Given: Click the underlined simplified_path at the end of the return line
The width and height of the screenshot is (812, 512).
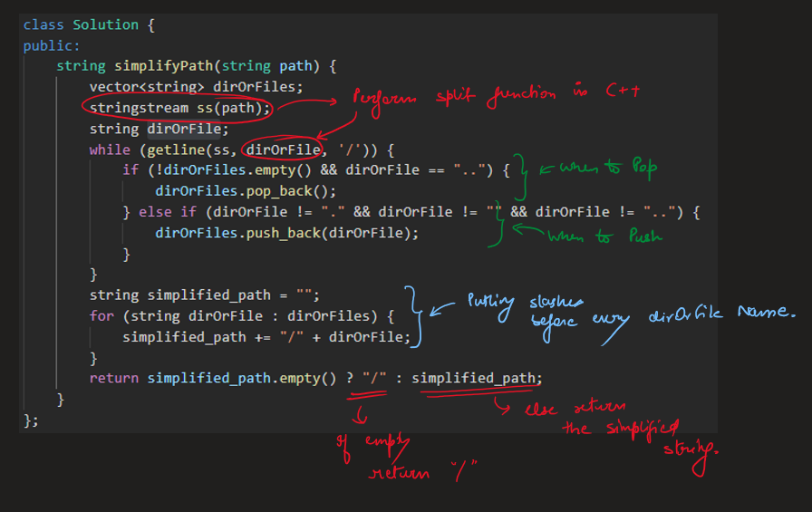Looking at the screenshot, I should pos(476,378).
